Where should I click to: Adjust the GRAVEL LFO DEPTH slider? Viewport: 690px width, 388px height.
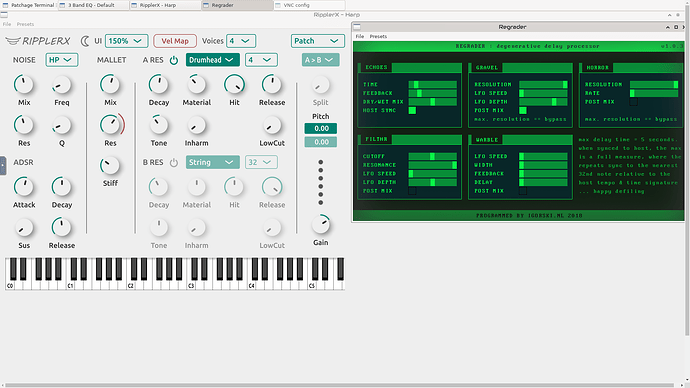pos(543,102)
